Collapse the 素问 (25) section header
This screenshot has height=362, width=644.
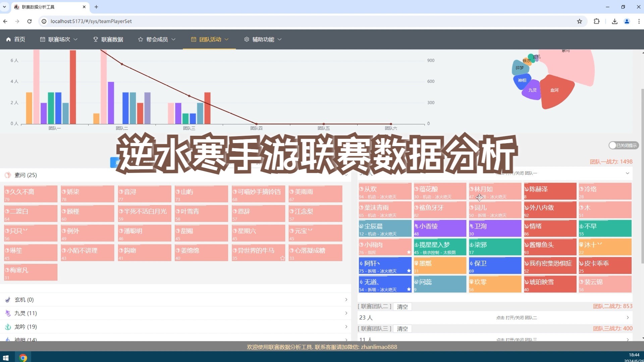(175, 175)
